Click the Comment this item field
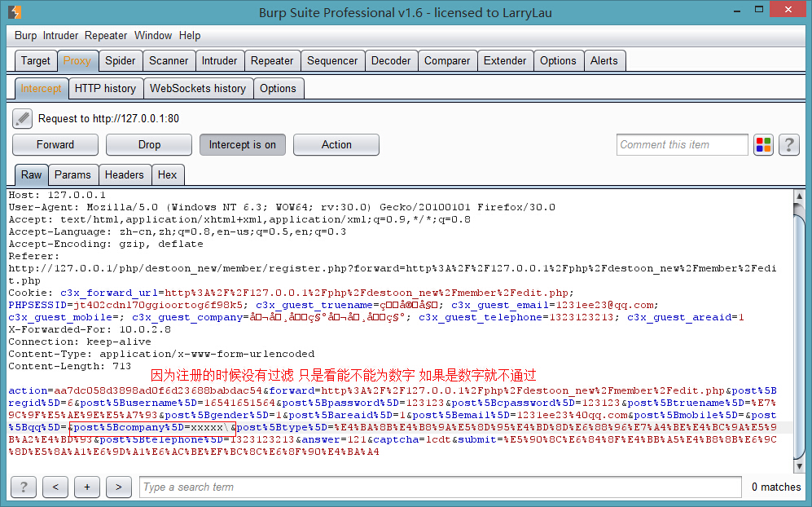 click(682, 144)
